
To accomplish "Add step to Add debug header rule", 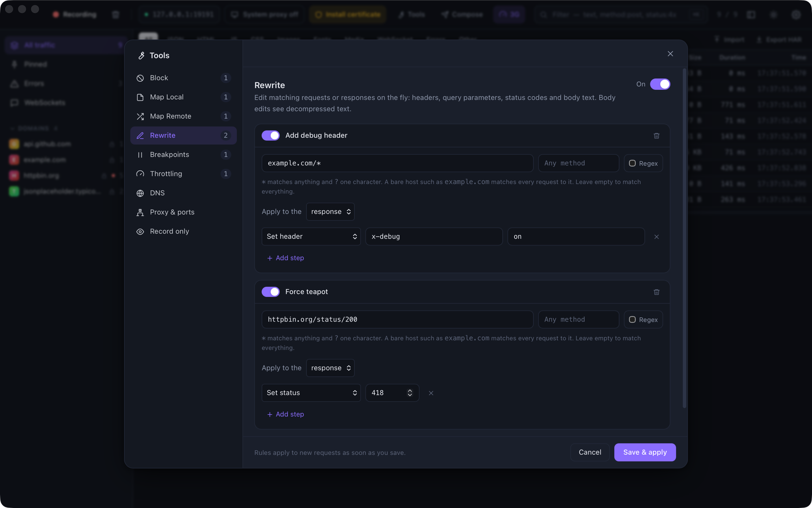I will click(x=285, y=258).
